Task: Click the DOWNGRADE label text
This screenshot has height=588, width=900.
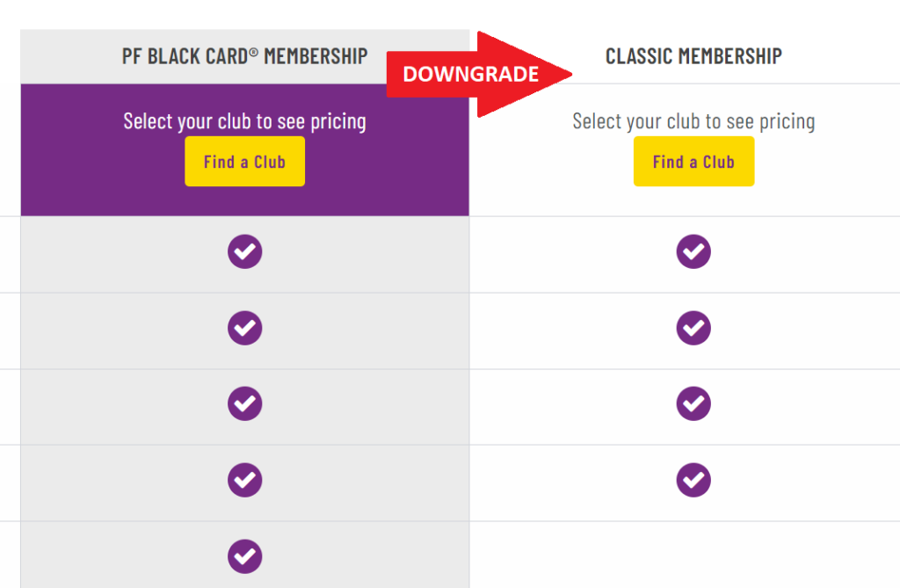Action: tap(470, 76)
